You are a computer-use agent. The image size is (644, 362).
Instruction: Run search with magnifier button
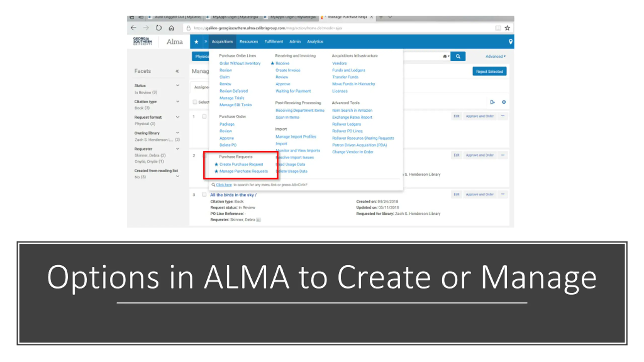(458, 56)
